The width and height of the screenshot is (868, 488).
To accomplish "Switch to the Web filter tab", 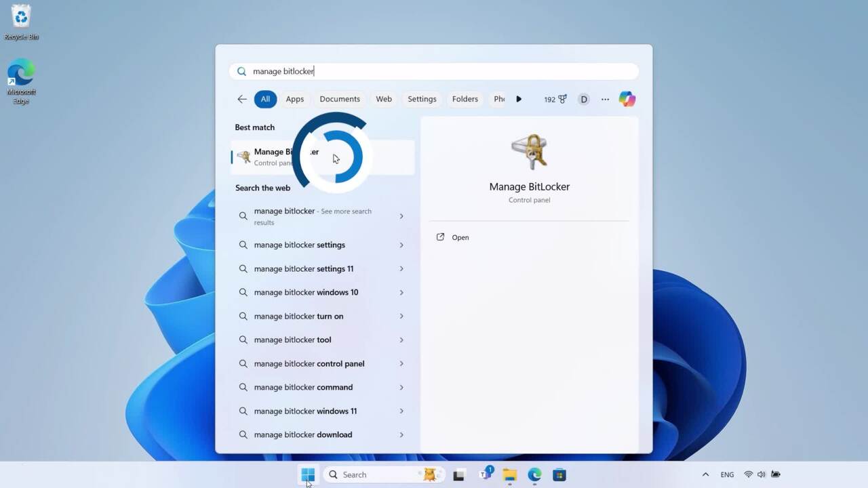I will click(384, 99).
